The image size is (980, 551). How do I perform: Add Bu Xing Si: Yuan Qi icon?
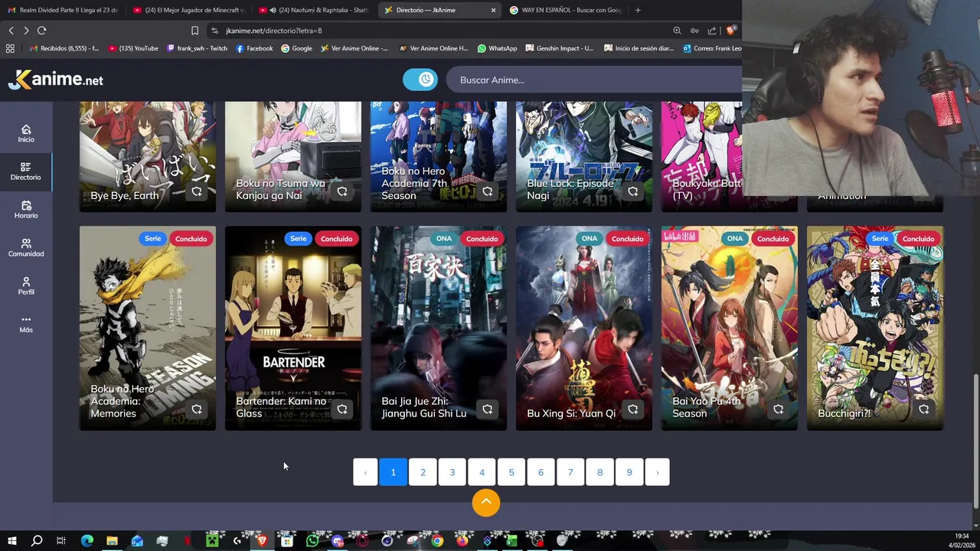(x=633, y=409)
